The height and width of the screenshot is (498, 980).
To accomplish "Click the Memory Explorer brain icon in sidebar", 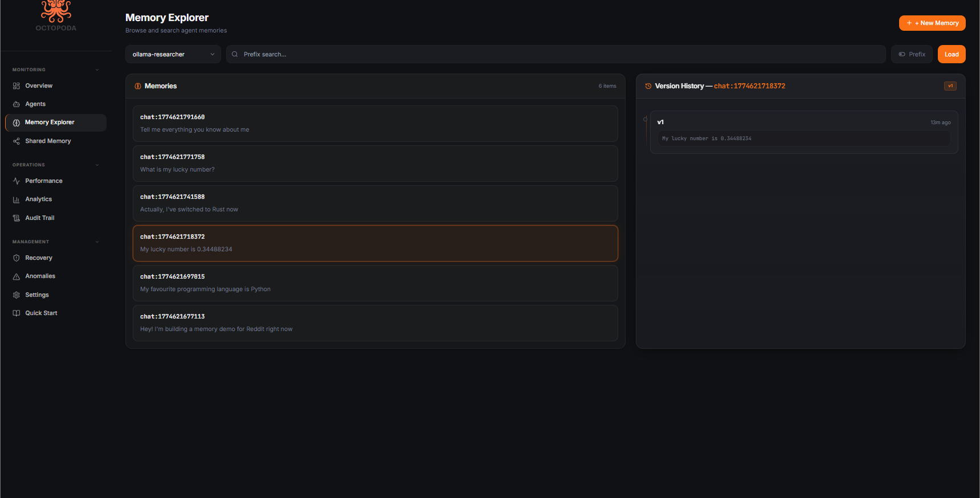I will coord(17,123).
